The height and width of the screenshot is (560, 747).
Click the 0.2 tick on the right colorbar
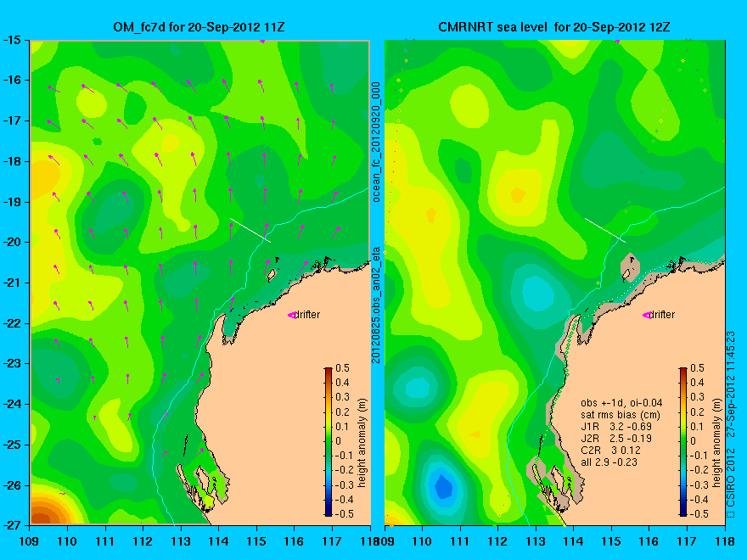coord(698,412)
